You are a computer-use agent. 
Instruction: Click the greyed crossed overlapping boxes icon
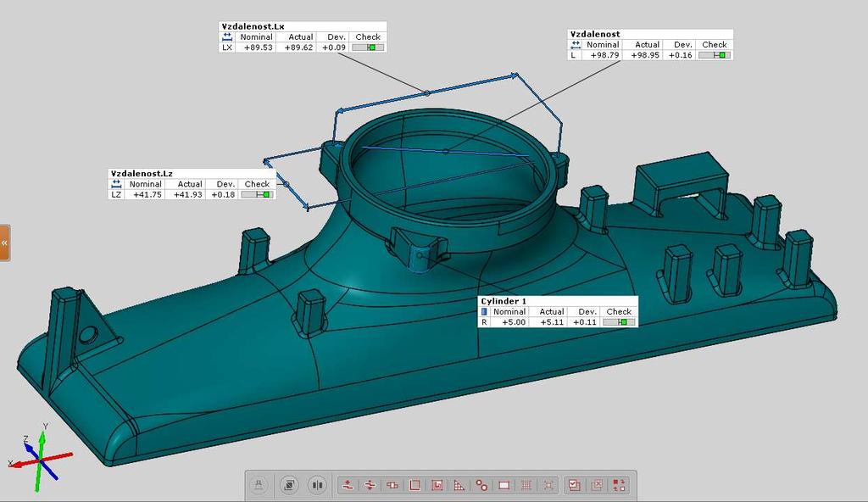click(597, 485)
